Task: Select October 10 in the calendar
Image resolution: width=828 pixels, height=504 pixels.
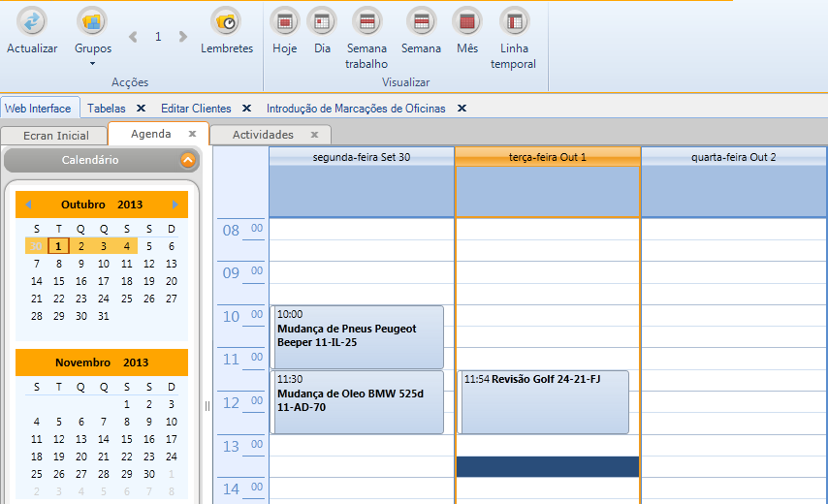Action: pyautogui.click(x=104, y=264)
